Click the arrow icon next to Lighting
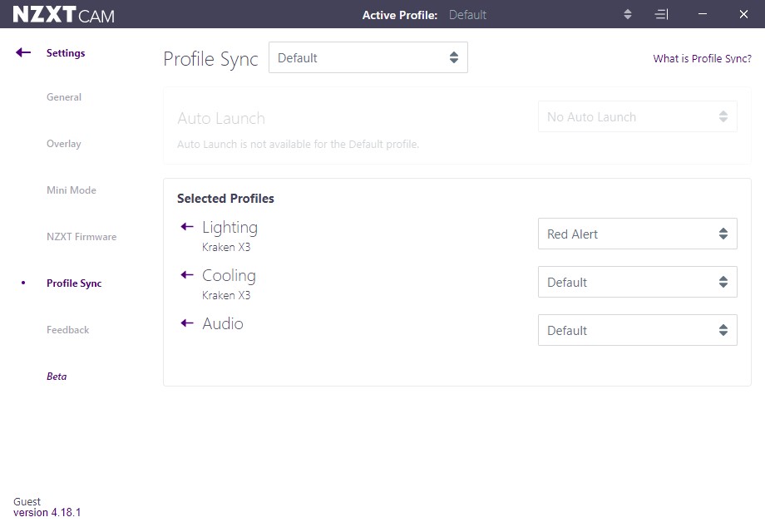 pos(187,227)
